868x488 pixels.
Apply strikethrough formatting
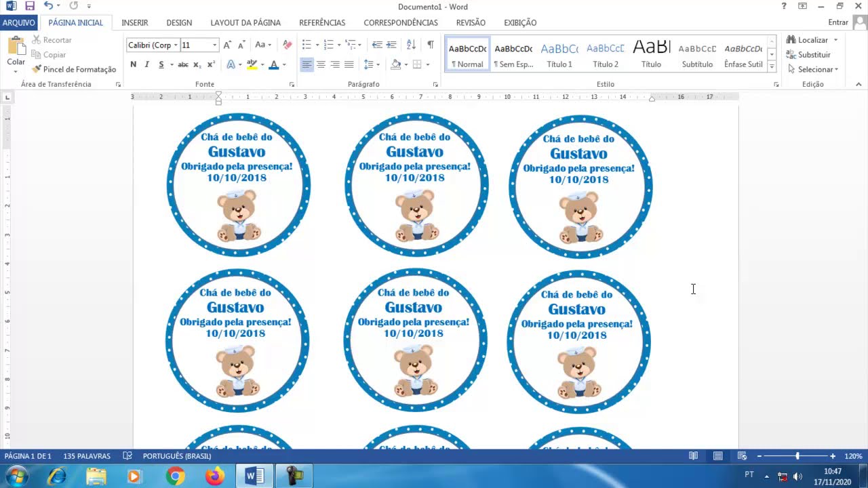pos(182,64)
